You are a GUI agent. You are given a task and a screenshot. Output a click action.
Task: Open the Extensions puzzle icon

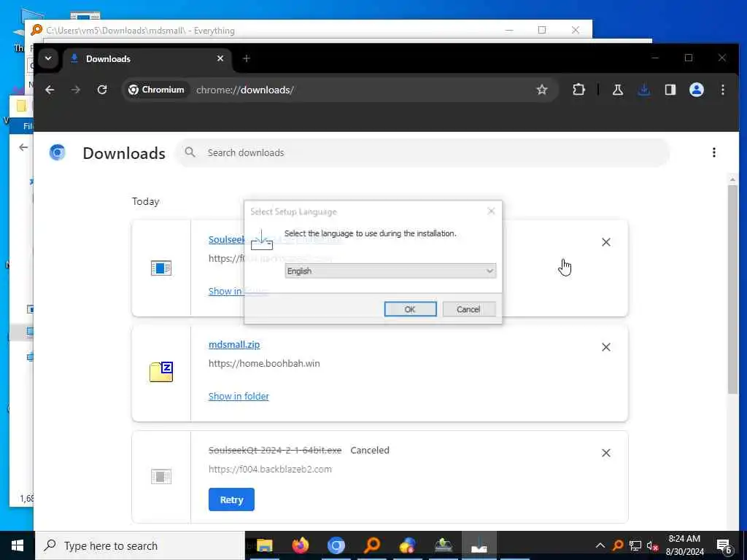(x=578, y=90)
